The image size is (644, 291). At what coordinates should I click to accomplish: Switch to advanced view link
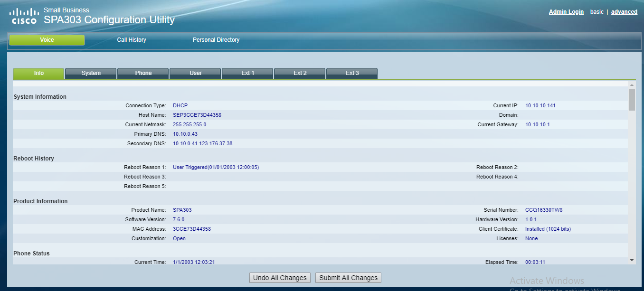click(x=624, y=12)
